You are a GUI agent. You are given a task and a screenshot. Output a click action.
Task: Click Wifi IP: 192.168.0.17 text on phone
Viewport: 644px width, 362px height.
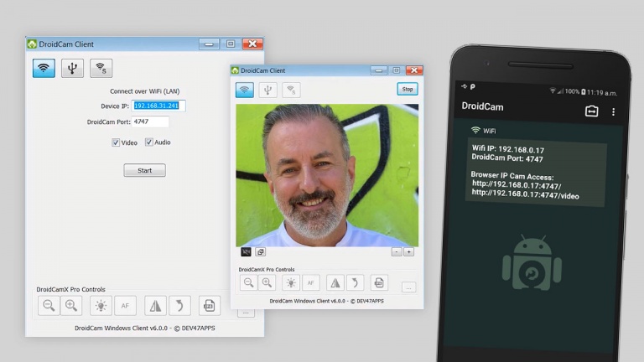coord(508,149)
